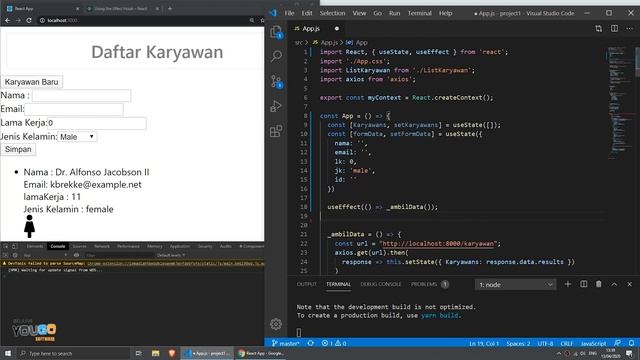Open the View menu in VS Code
The width and height of the screenshot is (640, 360).
359,13
